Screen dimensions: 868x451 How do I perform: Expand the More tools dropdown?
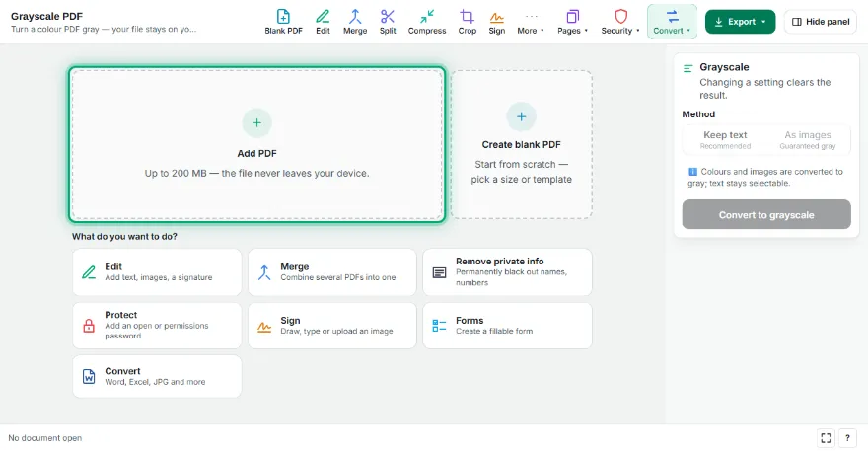[x=531, y=22]
